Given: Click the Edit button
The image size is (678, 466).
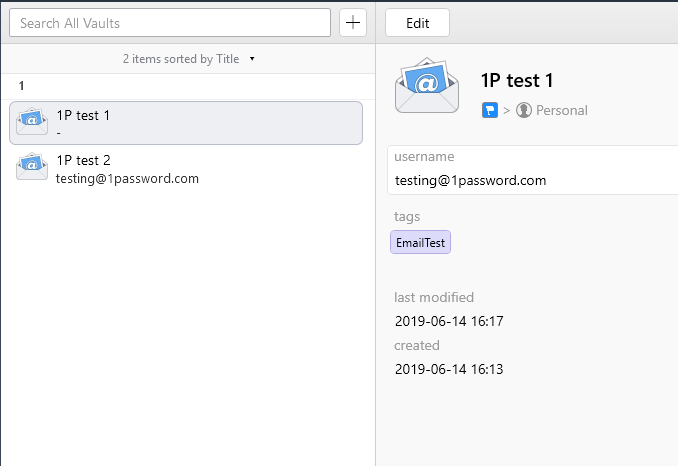Looking at the screenshot, I should pos(417,22).
